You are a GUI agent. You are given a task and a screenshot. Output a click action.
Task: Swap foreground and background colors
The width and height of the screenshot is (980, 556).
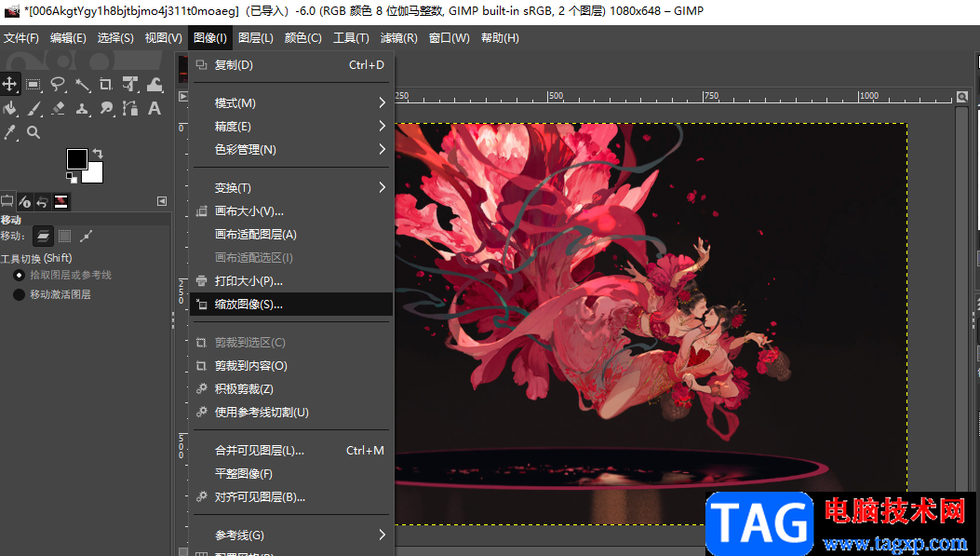pos(98,154)
